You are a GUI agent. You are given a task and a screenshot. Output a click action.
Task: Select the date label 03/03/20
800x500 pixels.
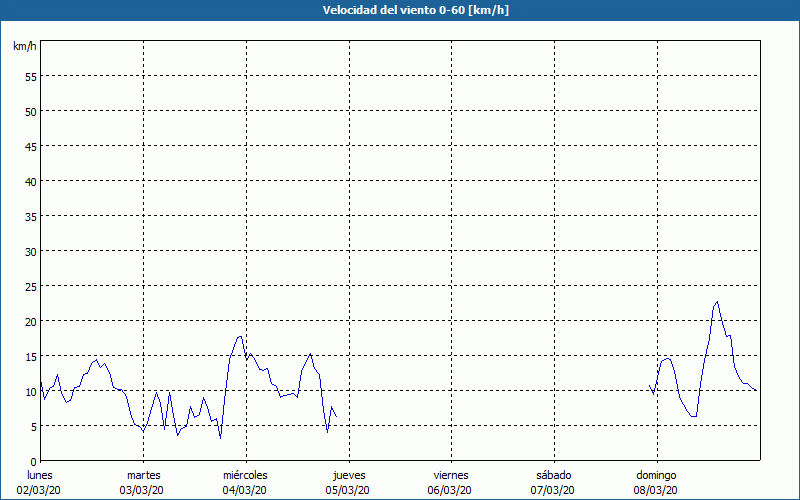pyautogui.click(x=141, y=490)
